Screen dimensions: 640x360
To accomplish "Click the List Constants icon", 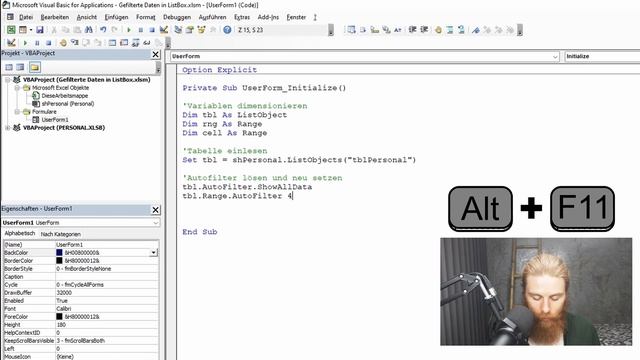I will (x=363, y=30).
